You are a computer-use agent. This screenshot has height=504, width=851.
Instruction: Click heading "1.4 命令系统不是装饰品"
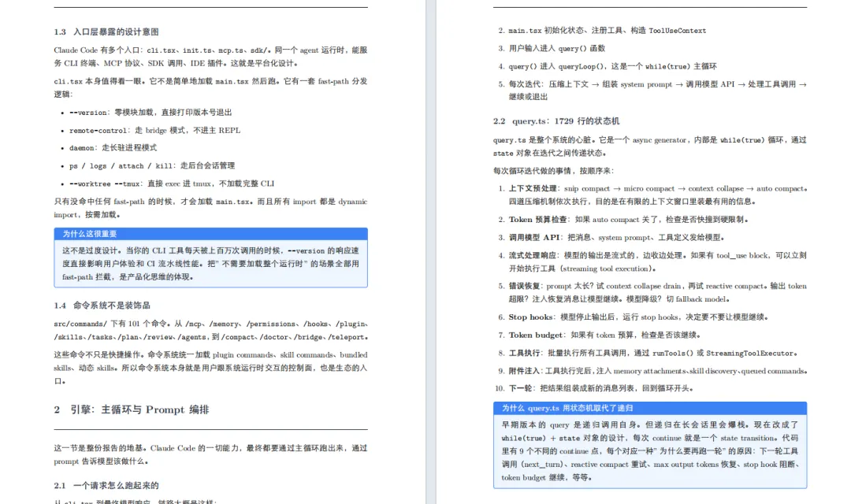click(102, 306)
